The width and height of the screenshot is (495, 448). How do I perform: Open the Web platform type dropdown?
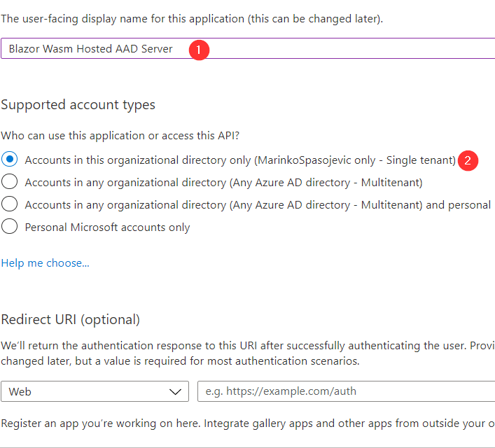tap(95, 392)
